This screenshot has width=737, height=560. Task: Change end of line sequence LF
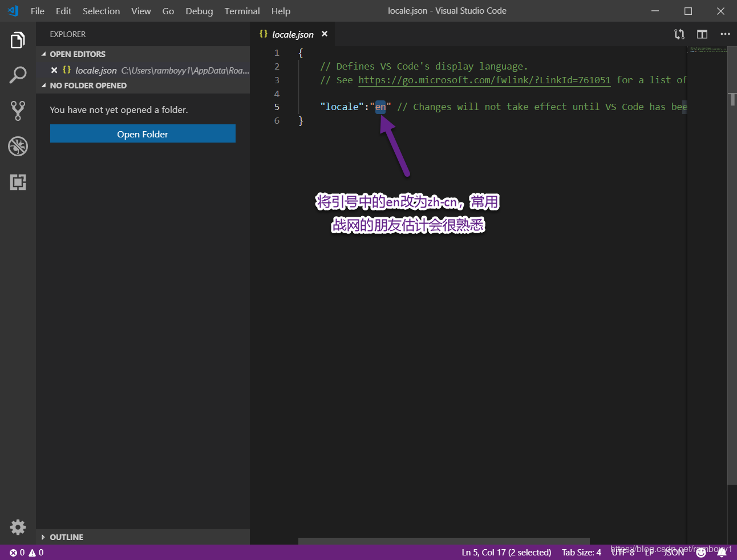tap(649, 553)
